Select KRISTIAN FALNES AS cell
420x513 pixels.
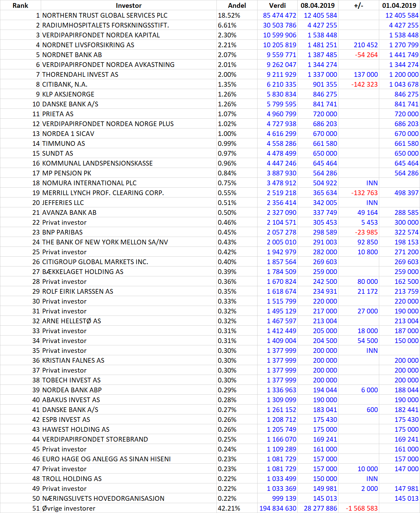click(128, 360)
